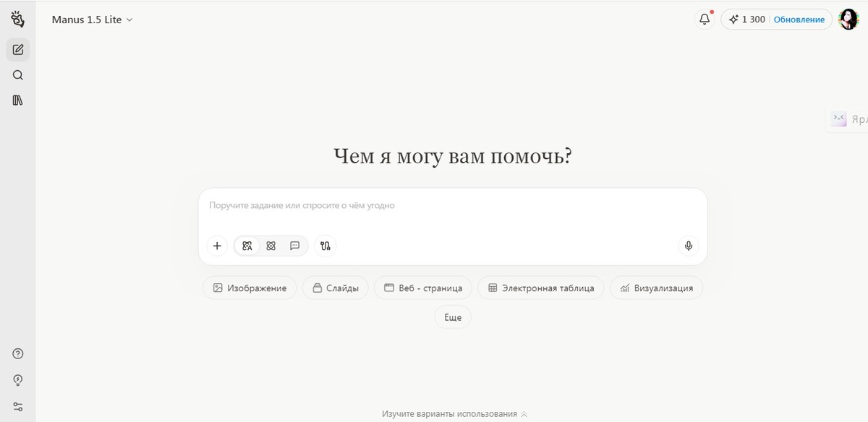The width and height of the screenshot is (868, 422).
Task: Open credits by clicking '1 300'
Action: tap(746, 20)
